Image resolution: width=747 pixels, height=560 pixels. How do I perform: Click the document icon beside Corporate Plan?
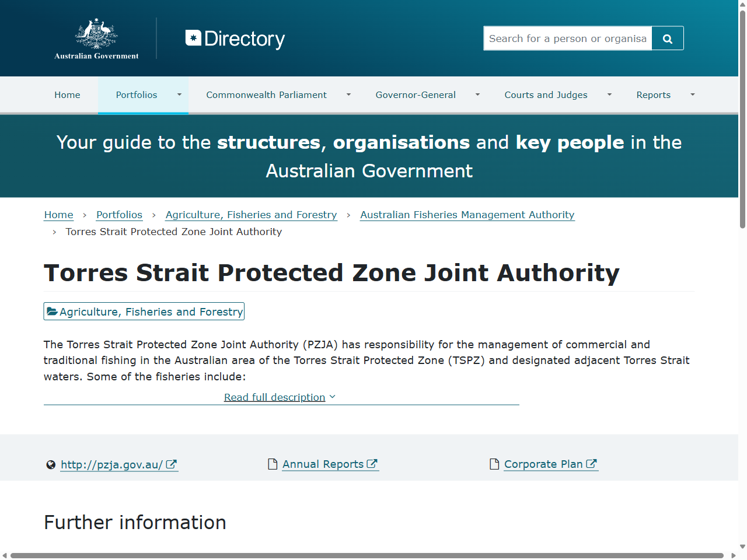click(494, 464)
